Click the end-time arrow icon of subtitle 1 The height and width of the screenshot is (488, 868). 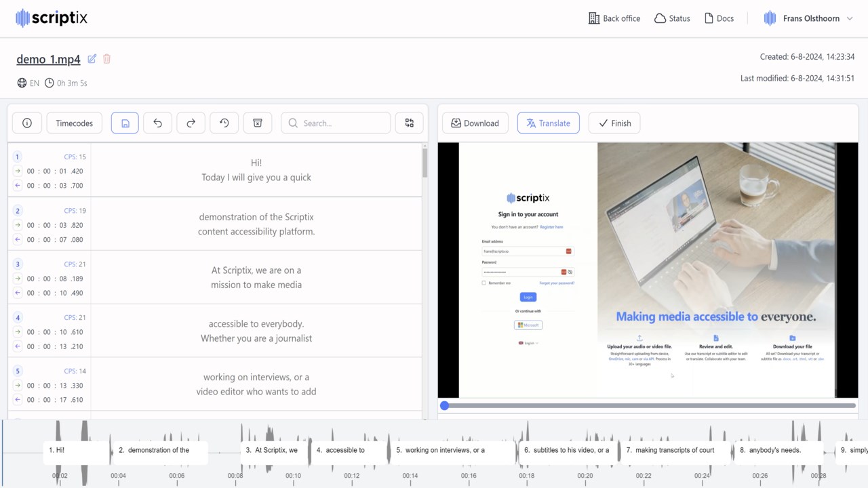pyautogui.click(x=18, y=185)
